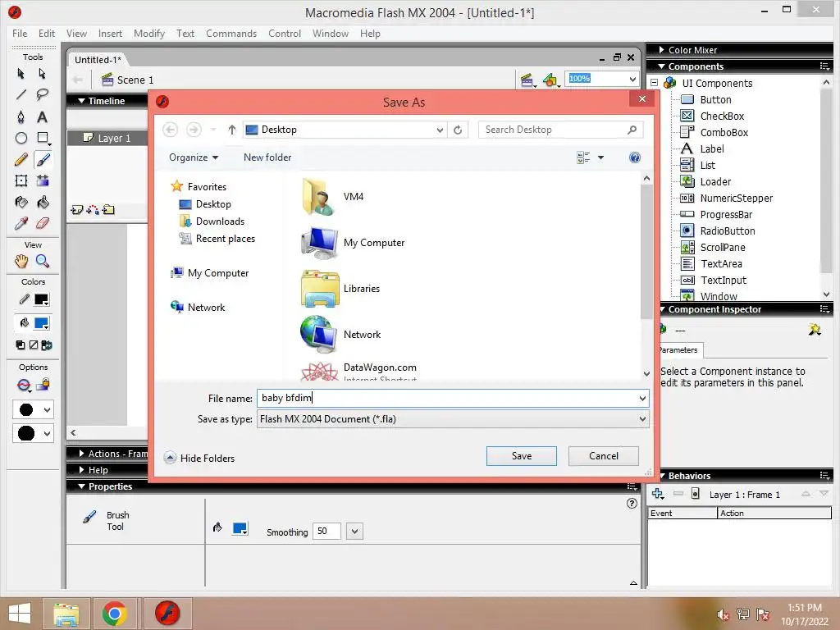The image size is (840, 630).
Task: Open the view options dropdown arrow
Action: (600, 157)
